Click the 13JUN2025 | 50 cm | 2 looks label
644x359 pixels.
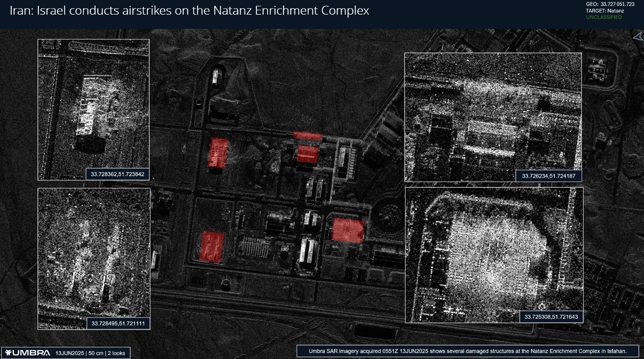coord(90,353)
